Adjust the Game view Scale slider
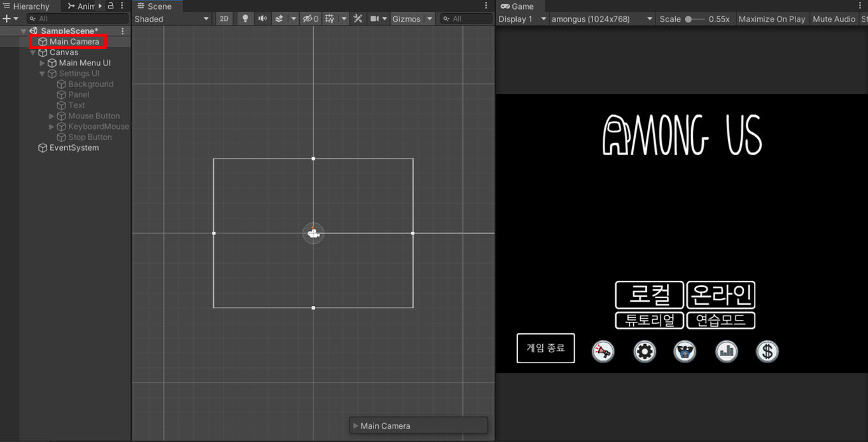The height and width of the screenshot is (442, 868). tap(694, 19)
